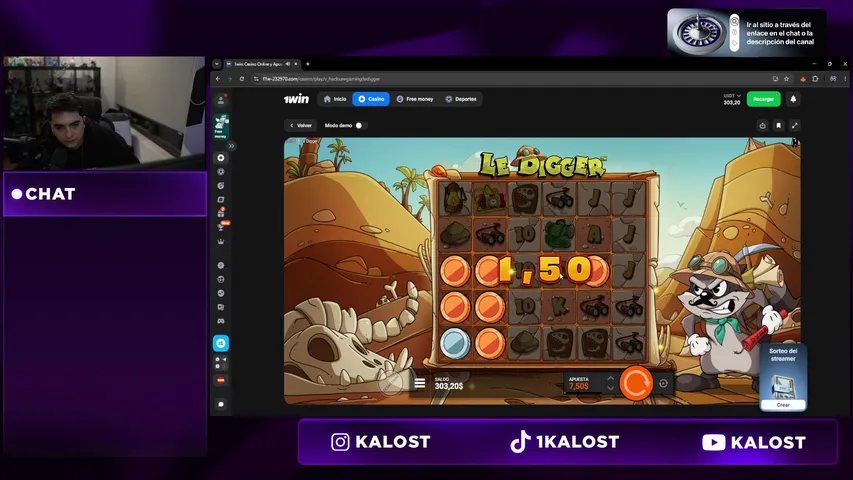
Task: Reload page with browser refresh icon
Action: [x=242, y=79]
